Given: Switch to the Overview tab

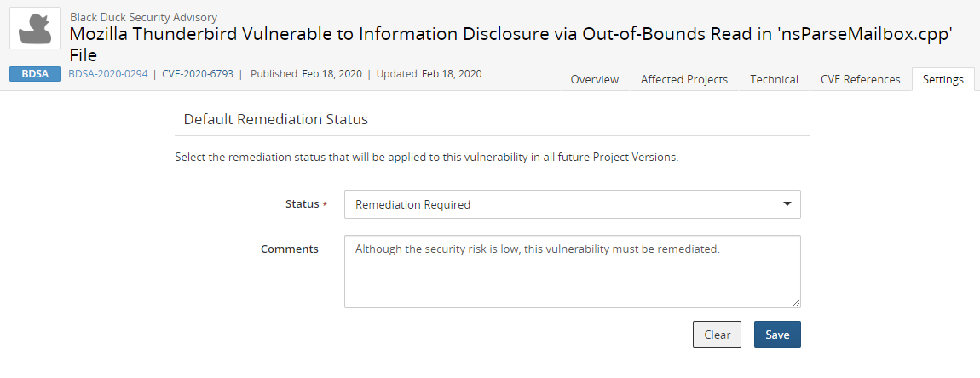Looking at the screenshot, I should tap(594, 79).
